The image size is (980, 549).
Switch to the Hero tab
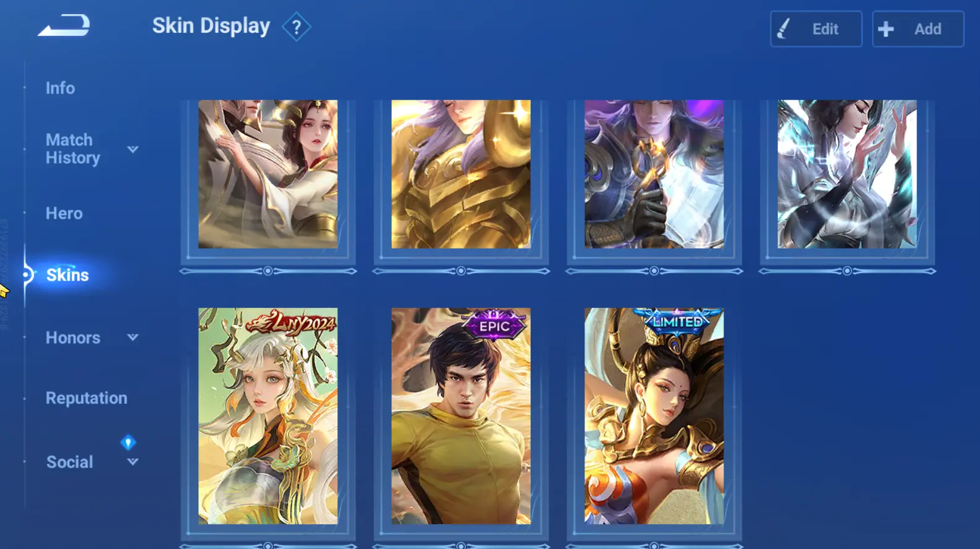pos(64,213)
